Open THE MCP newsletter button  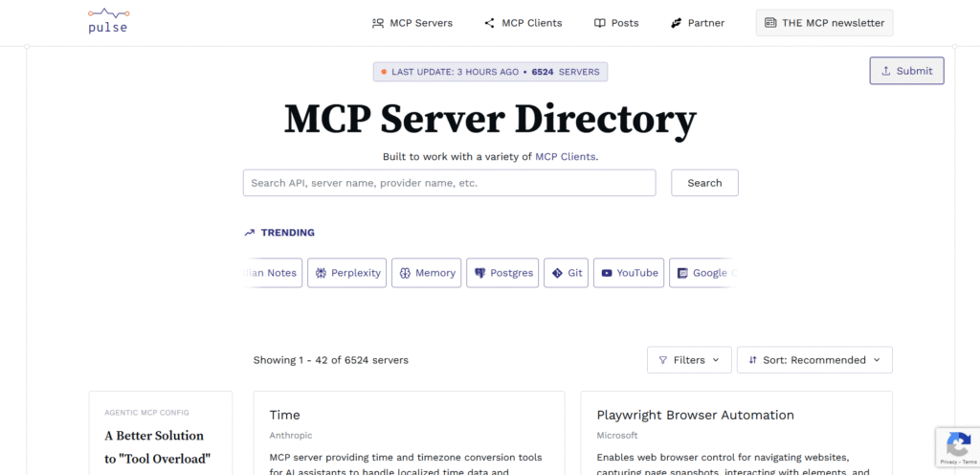pos(824,23)
